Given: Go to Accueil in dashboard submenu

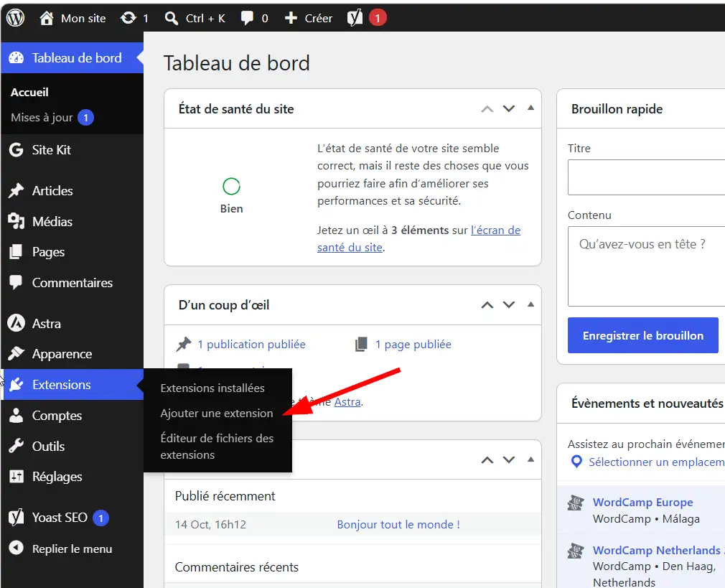Looking at the screenshot, I should click(x=29, y=92).
